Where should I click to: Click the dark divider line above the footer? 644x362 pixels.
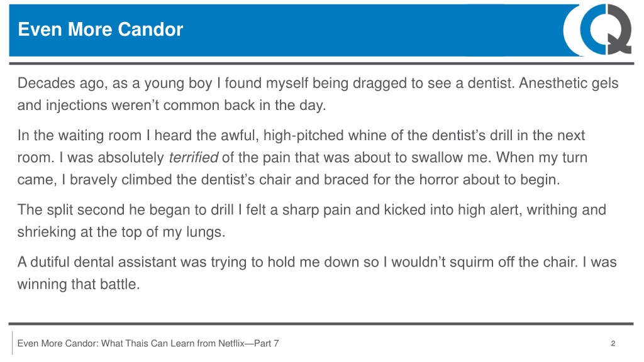click(x=321, y=324)
